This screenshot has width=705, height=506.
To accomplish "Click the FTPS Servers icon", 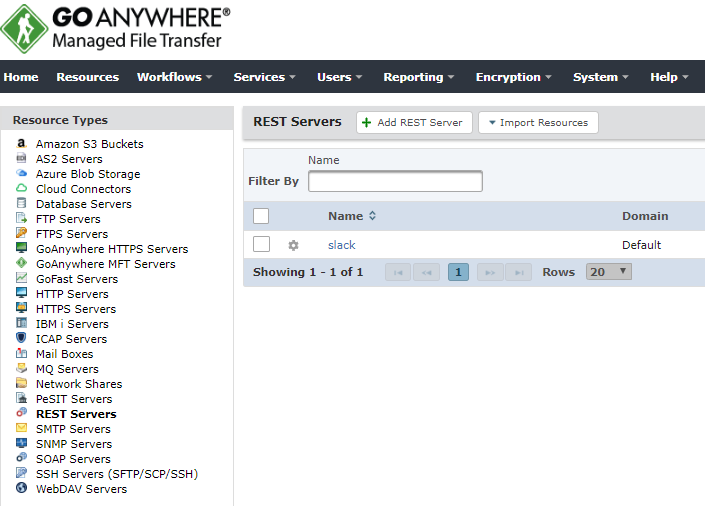I will pos(21,233).
